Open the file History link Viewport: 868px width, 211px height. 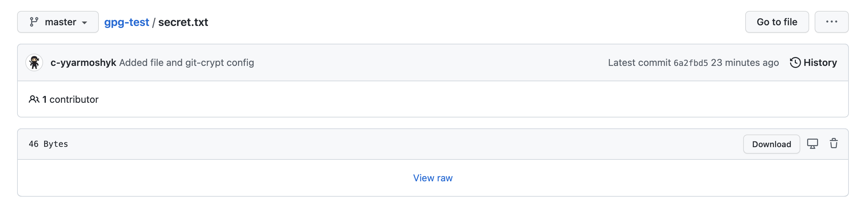tap(813, 62)
